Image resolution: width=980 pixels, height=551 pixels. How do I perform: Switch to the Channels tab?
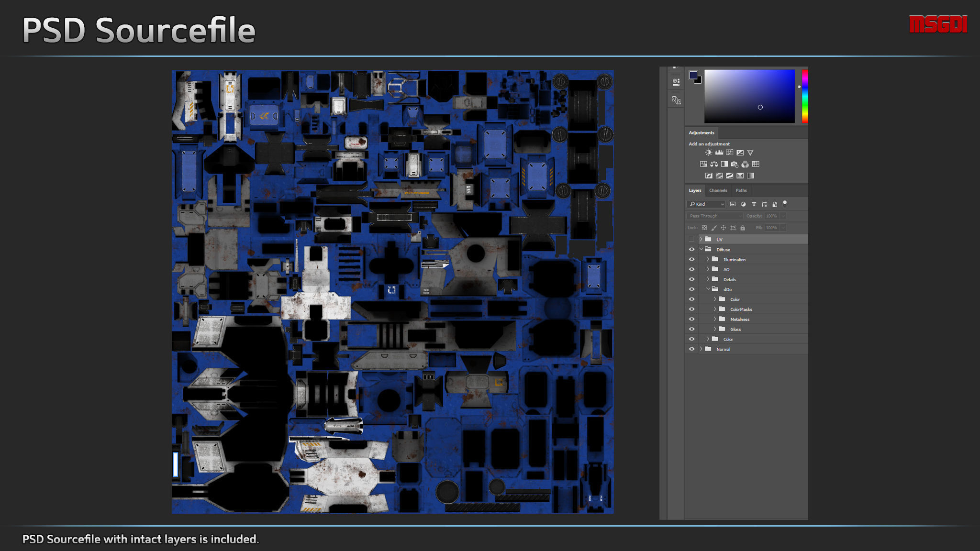[718, 190]
